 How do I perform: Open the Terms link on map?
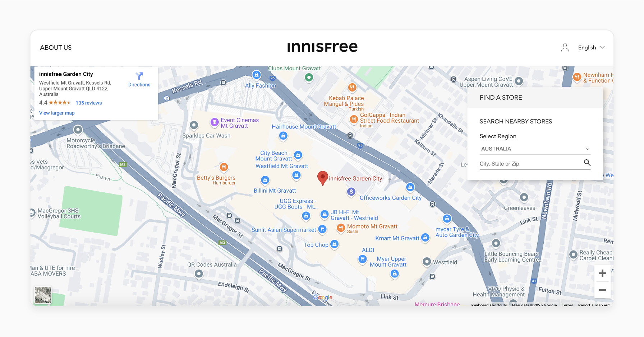[x=567, y=305]
